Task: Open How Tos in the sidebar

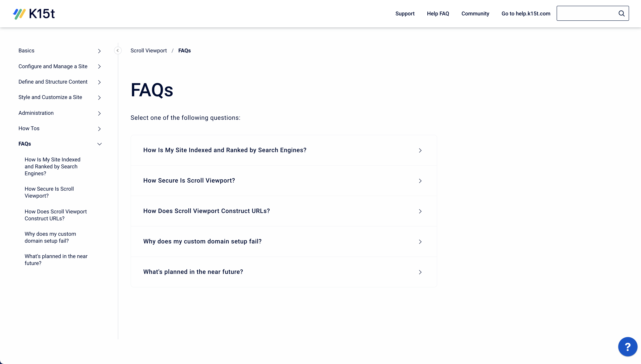Action: [x=29, y=128]
